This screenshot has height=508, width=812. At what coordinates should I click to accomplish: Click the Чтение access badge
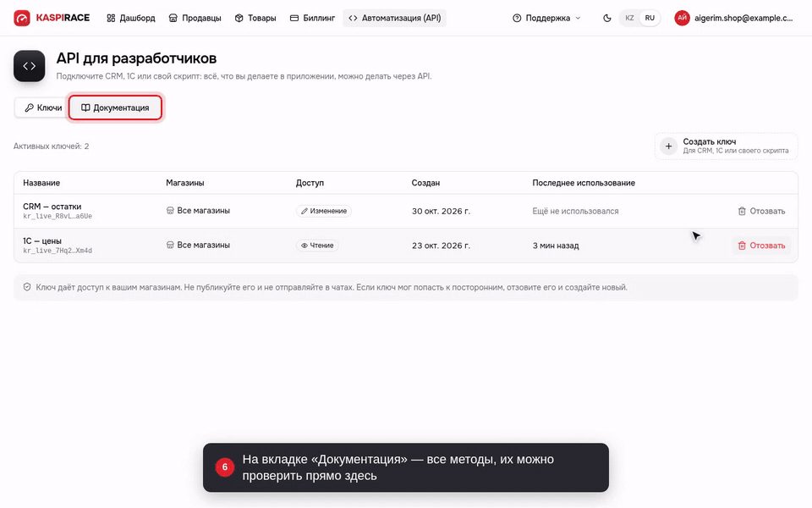click(x=317, y=246)
